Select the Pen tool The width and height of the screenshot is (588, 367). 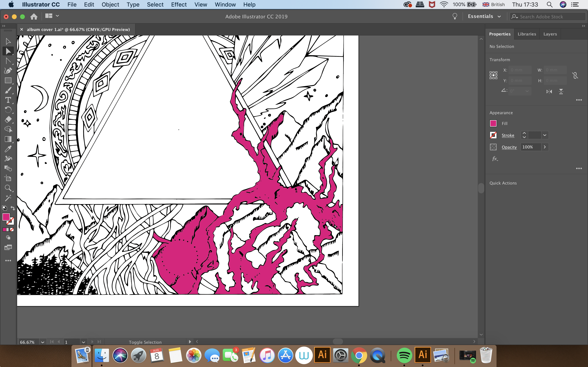(8, 71)
